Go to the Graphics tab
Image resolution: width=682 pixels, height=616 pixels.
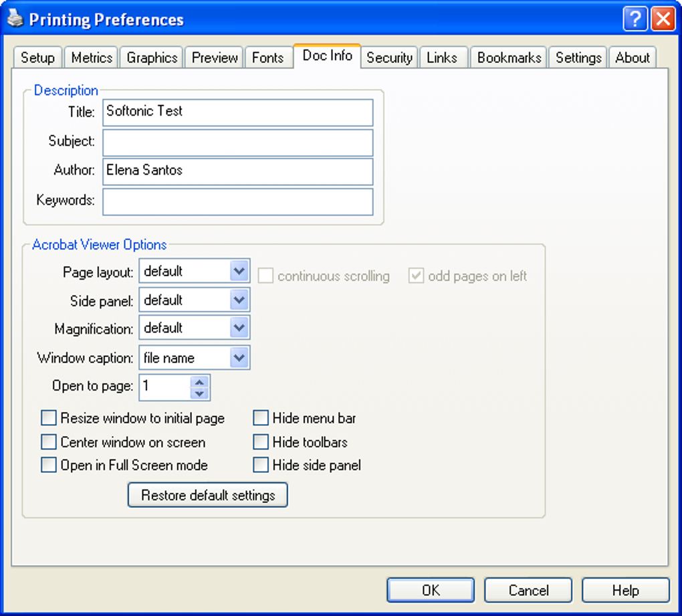coord(152,58)
